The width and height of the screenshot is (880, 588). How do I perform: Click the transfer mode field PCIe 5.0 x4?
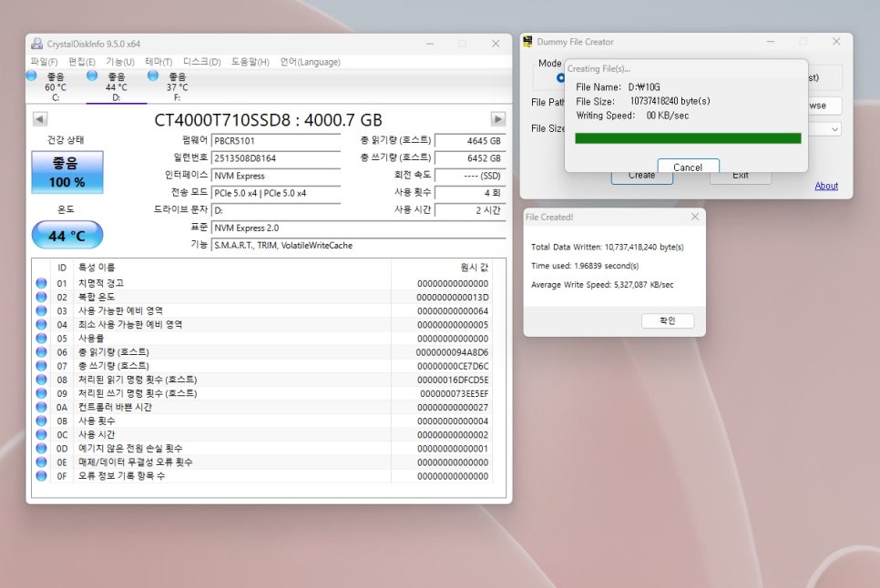275,193
